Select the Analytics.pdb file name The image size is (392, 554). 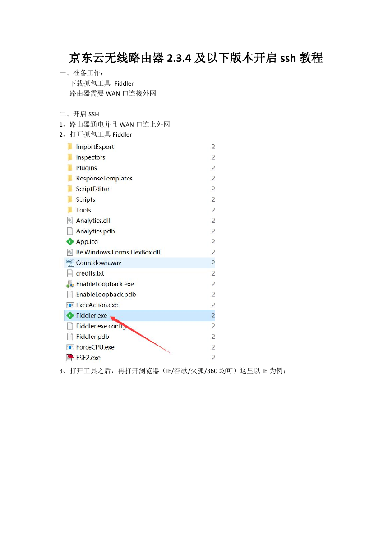coord(95,231)
